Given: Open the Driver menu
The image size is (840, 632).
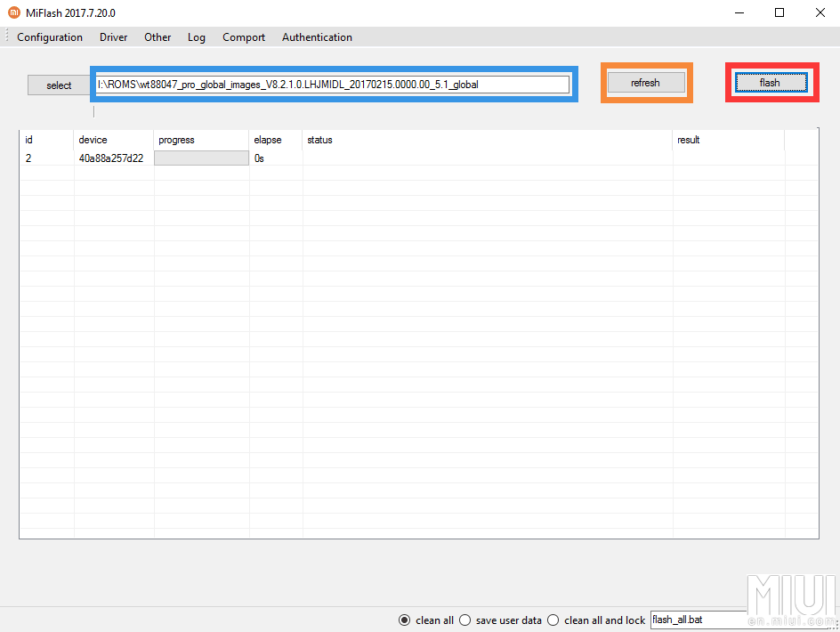Looking at the screenshot, I should click(x=114, y=37).
